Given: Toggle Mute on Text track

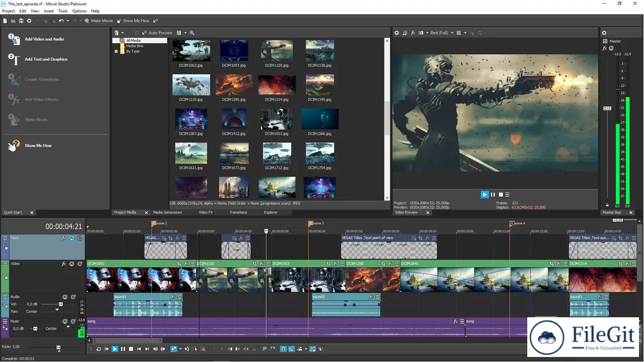Looking at the screenshot, I should click(x=72, y=238).
